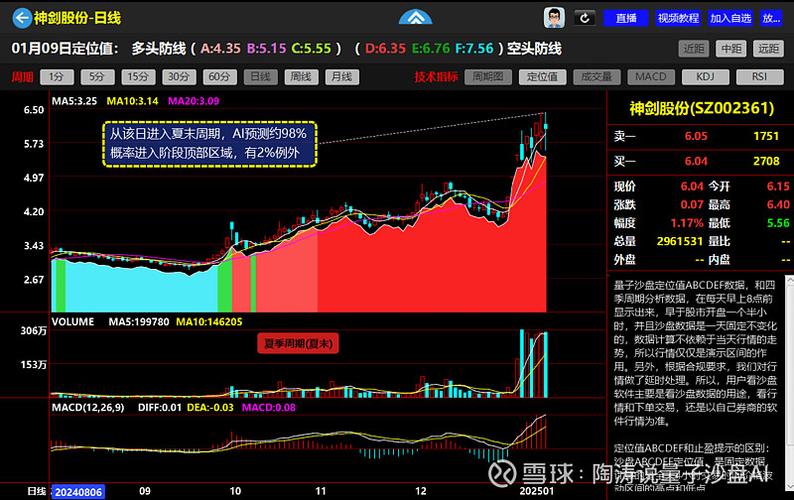Screen dimensions: 794x500
Task: Click the DEA:-0.03 readout
Action: [x=210, y=407]
